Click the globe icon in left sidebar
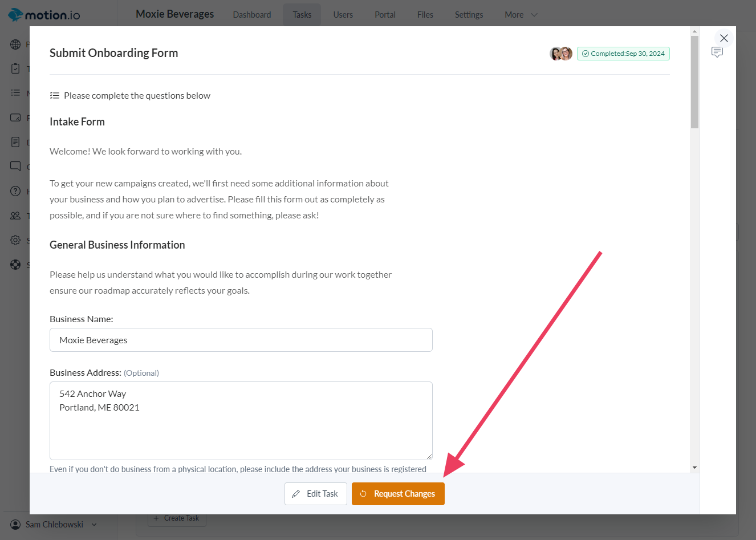Screen dimensions: 756x540 pyautogui.click(x=15, y=44)
